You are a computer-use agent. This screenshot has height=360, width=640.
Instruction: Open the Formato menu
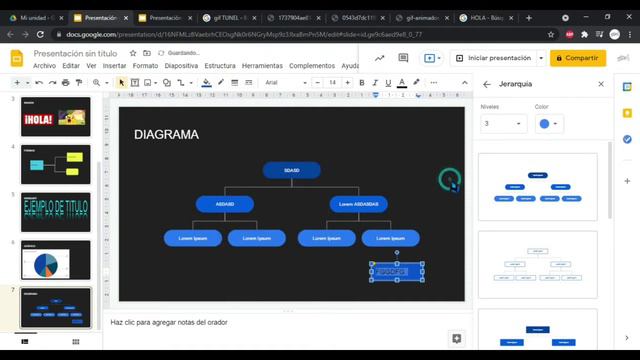pyautogui.click(x=145, y=66)
